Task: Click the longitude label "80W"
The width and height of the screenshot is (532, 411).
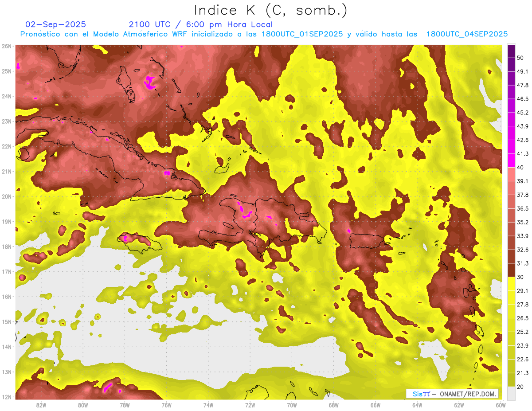Action: tap(83, 405)
